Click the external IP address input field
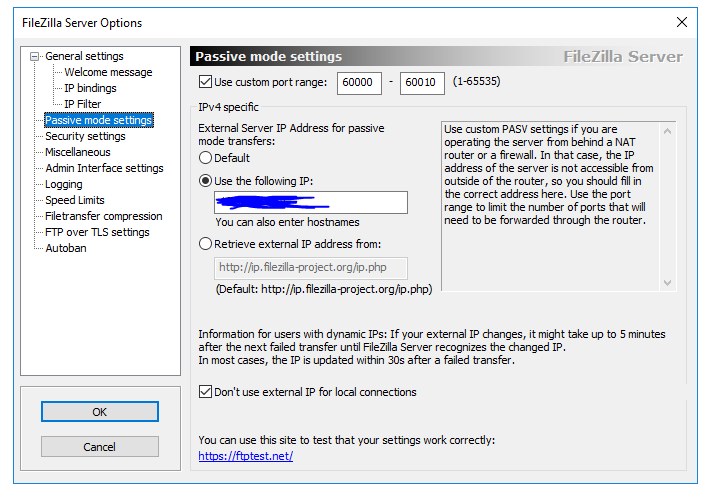 pyautogui.click(x=311, y=202)
